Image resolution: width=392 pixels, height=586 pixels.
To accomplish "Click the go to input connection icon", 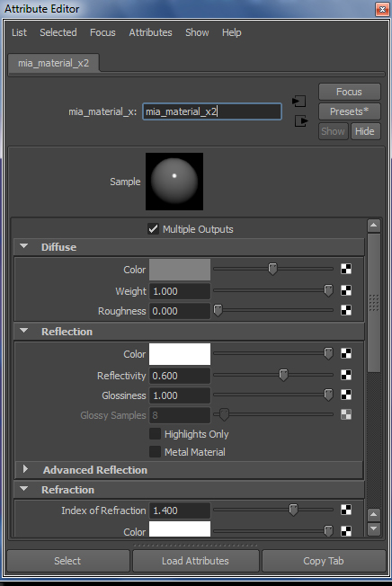I will 299,101.
